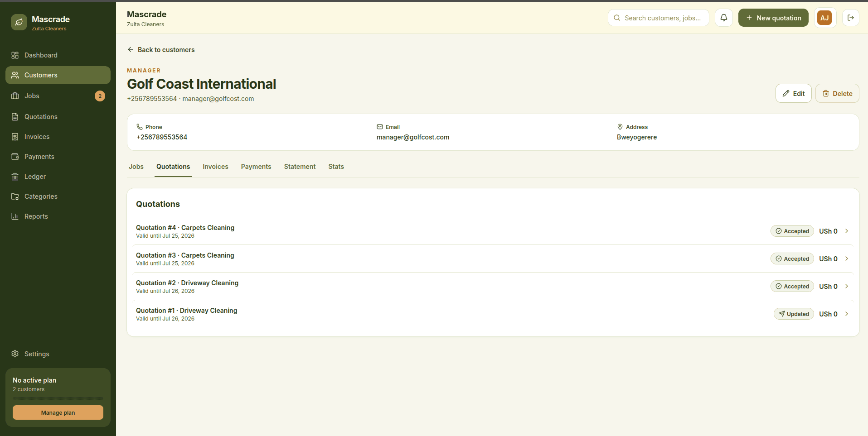The image size is (868, 436).
Task: Click the back arrow icon
Action: click(131, 49)
